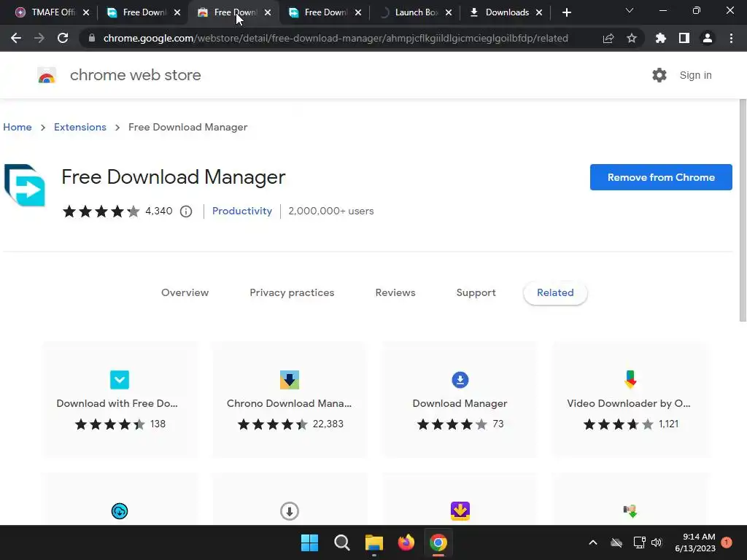The image size is (747, 560).
Task: Open the Productivity category link
Action: click(x=242, y=211)
